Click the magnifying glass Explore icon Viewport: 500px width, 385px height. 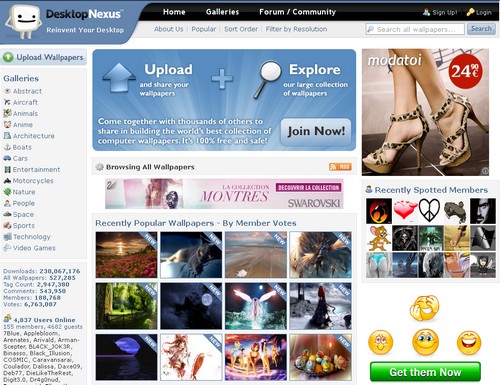268,79
